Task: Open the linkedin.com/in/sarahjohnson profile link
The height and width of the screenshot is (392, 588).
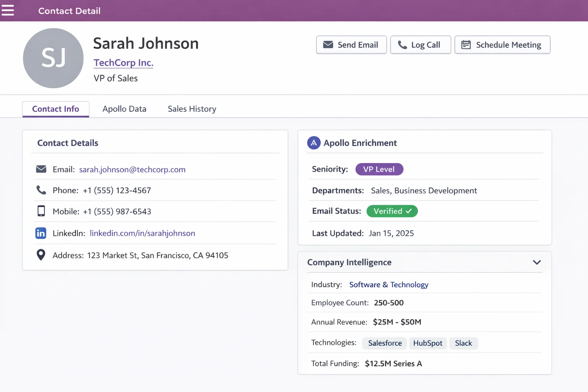Action: 142,233
